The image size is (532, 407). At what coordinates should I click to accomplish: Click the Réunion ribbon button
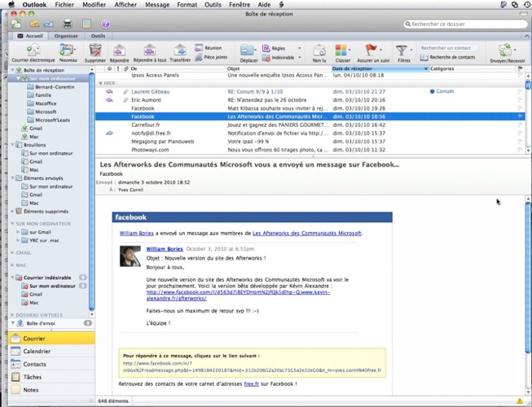tap(209, 48)
